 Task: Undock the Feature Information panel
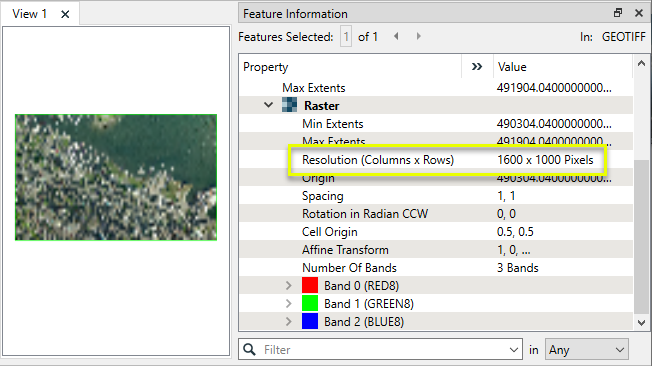pos(618,13)
